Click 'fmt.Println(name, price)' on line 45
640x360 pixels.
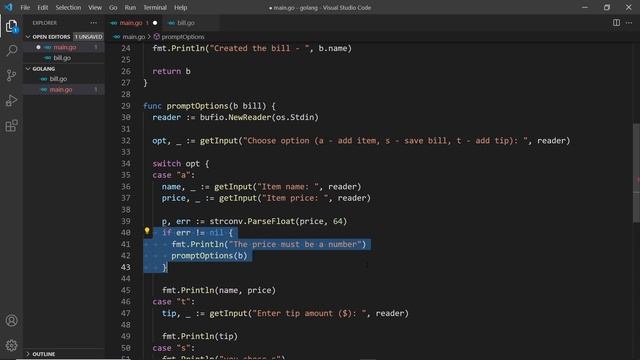click(x=219, y=290)
